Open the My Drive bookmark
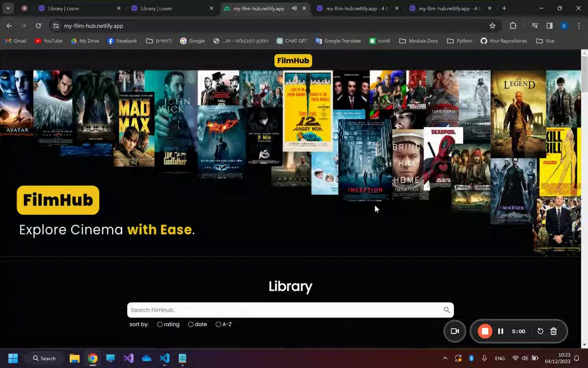This screenshot has height=368, width=588. click(x=85, y=41)
